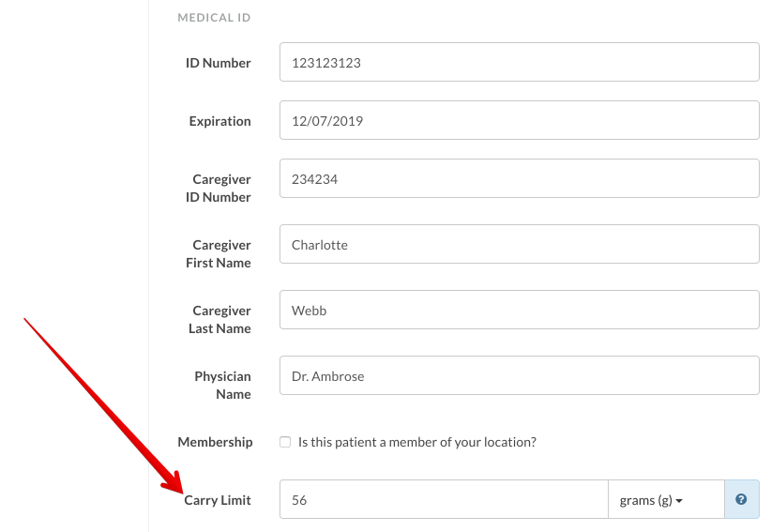Image resolution: width=771 pixels, height=532 pixels.
Task: Click the Membership label
Action: [x=215, y=442]
